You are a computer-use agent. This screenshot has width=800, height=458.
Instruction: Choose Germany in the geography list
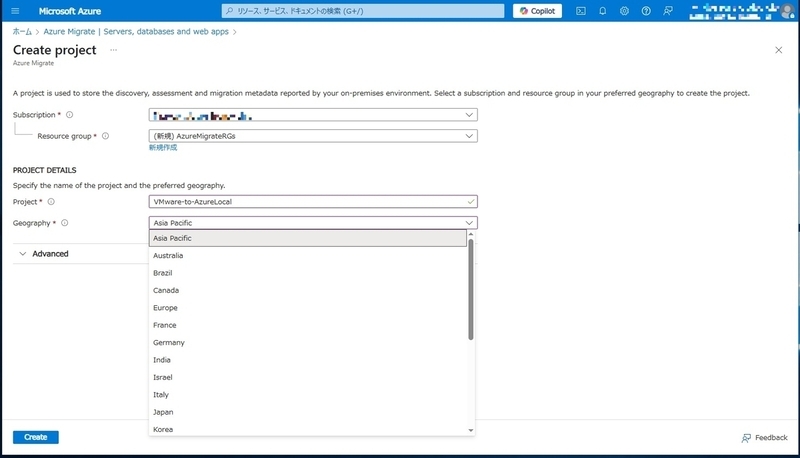(x=308, y=342)
